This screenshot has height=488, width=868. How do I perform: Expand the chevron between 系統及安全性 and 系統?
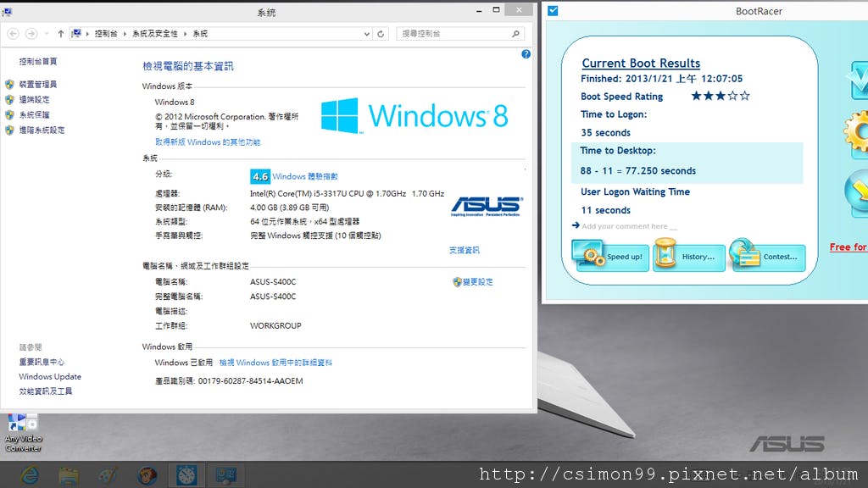tap(185, 34)
